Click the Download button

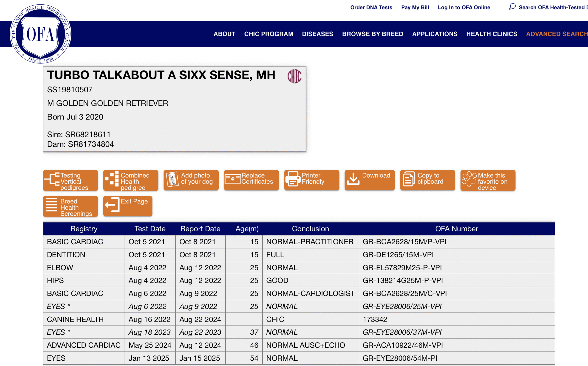(369, 180)
